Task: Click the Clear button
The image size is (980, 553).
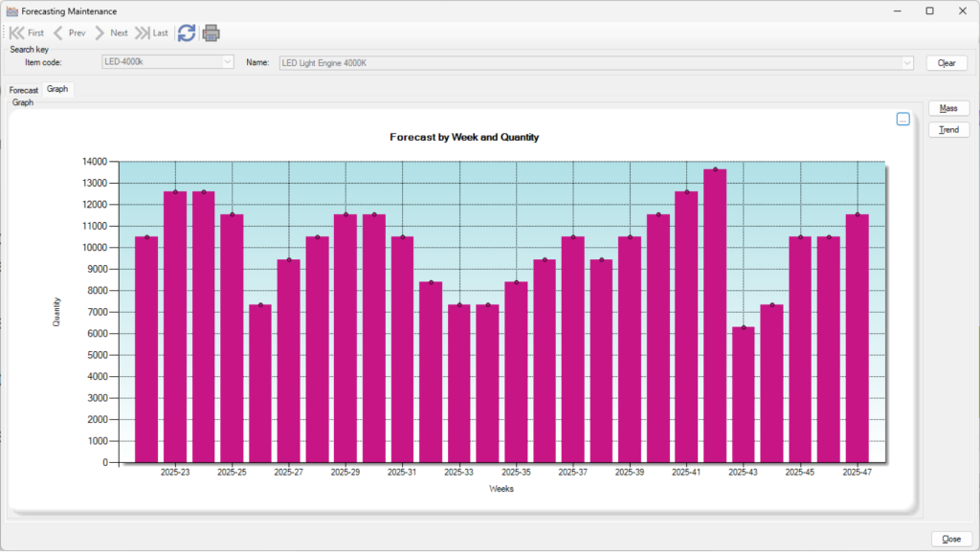Action: coord(947,62)
